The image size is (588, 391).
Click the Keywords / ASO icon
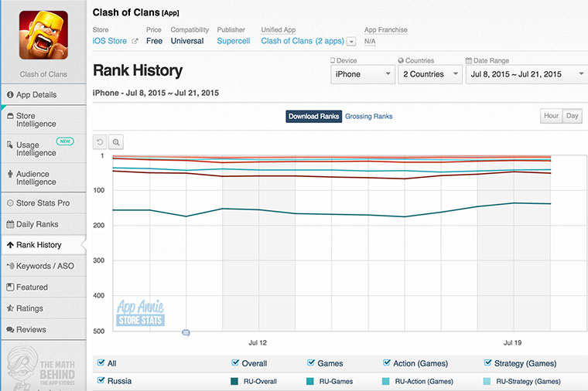pos(10,266)
